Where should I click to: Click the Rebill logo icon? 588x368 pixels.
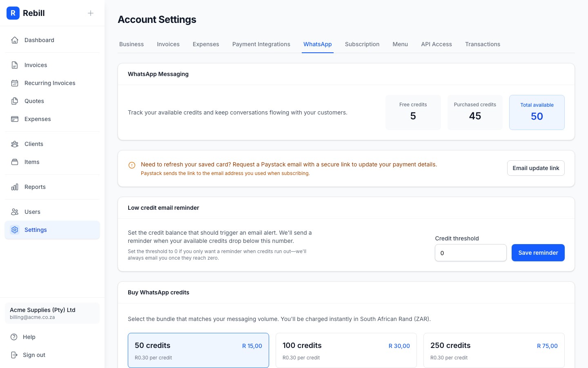click(x=13, y=13)
